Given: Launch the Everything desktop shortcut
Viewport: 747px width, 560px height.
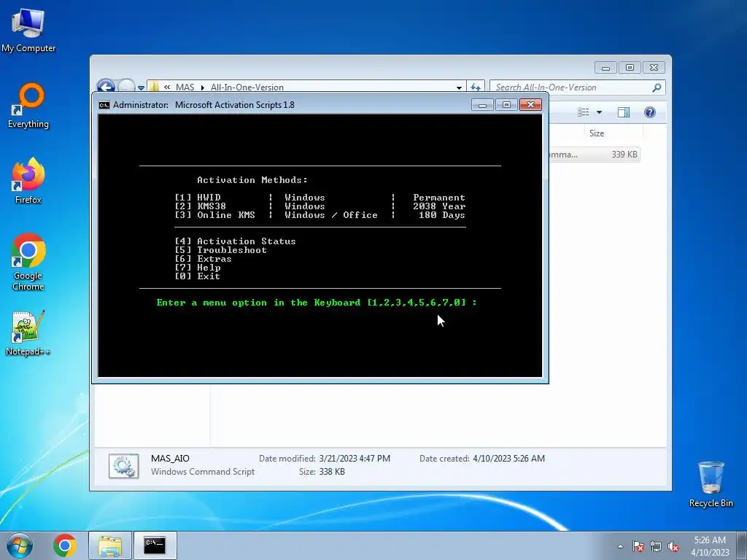Looking at the screenshot, I should (x=28, y=106).
